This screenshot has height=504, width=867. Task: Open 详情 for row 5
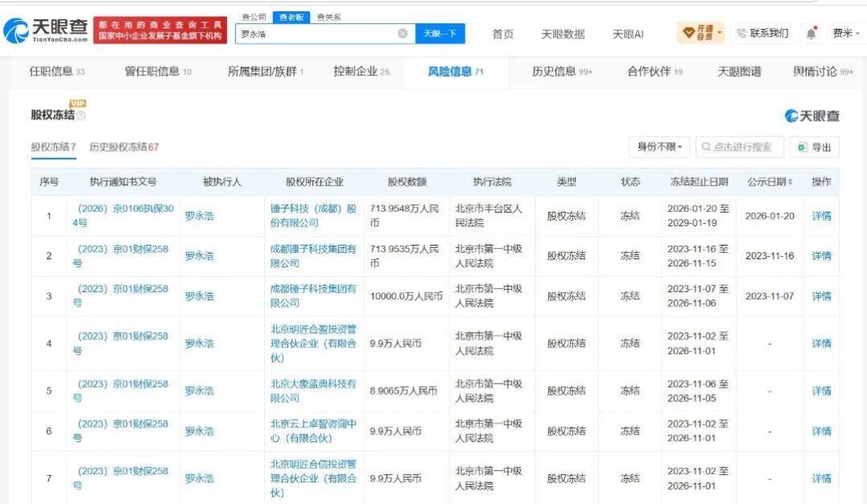[x=821, y=391]
